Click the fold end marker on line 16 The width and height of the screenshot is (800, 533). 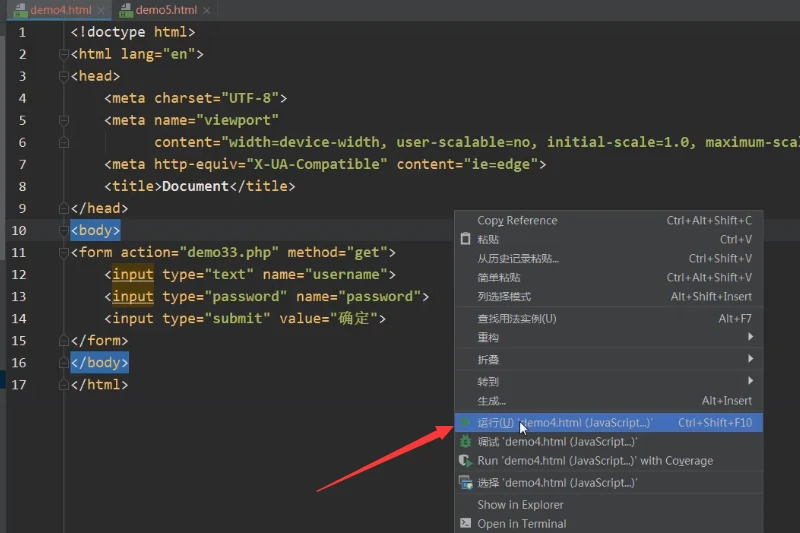point(64,362)
